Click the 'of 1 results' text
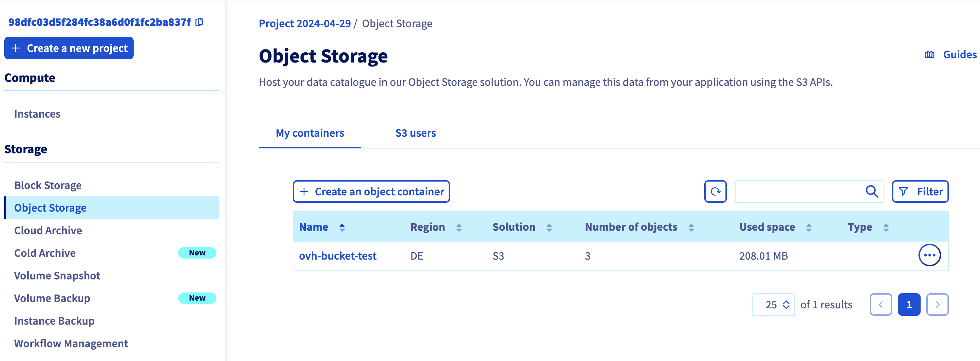 click(x=826, y=304)
